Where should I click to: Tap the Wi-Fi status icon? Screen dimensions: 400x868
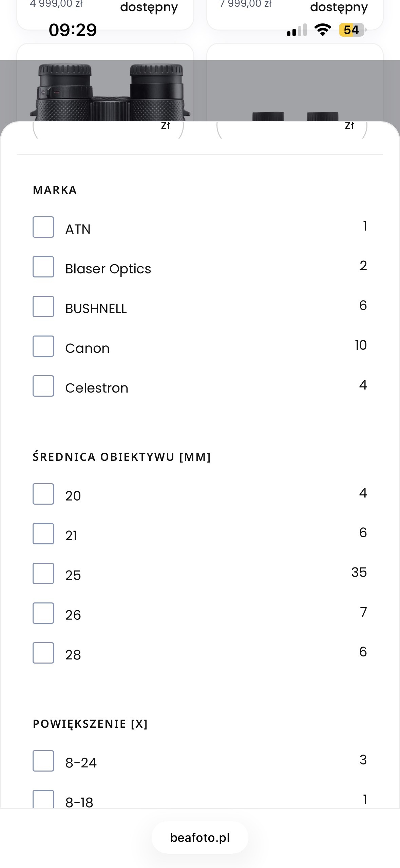pos(323,30)
